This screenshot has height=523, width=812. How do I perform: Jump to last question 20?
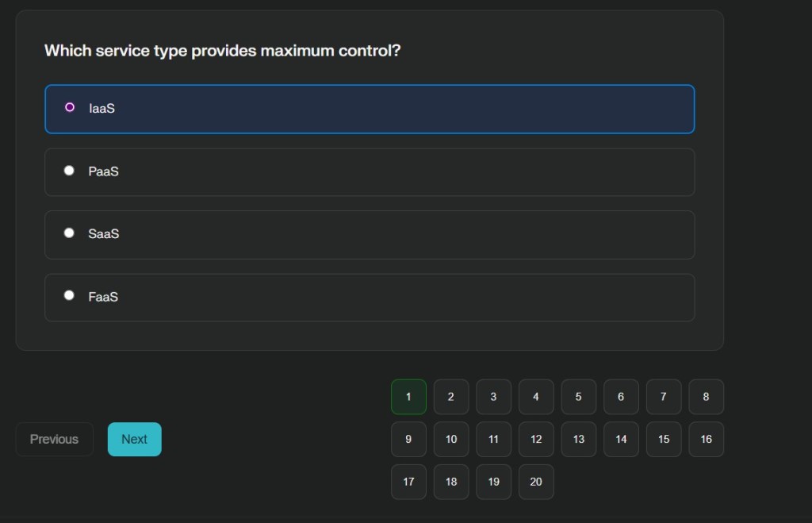click(x=536, y=482)
